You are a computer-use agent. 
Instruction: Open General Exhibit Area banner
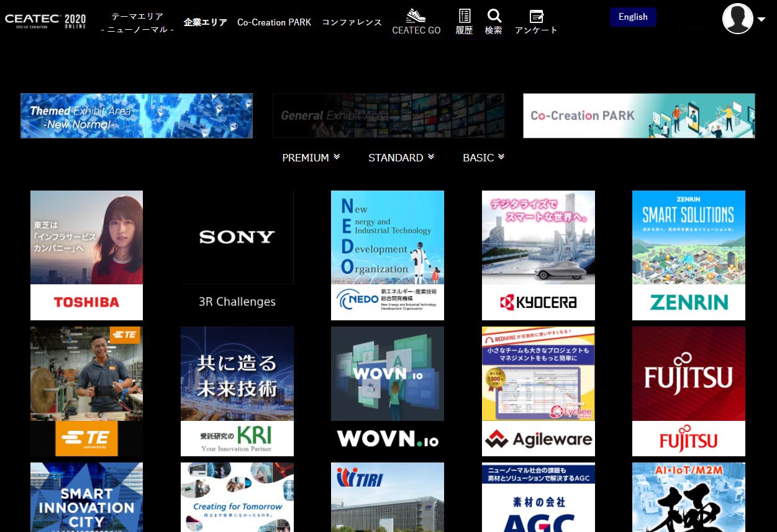pyautogui.click(x=388, y=115)
